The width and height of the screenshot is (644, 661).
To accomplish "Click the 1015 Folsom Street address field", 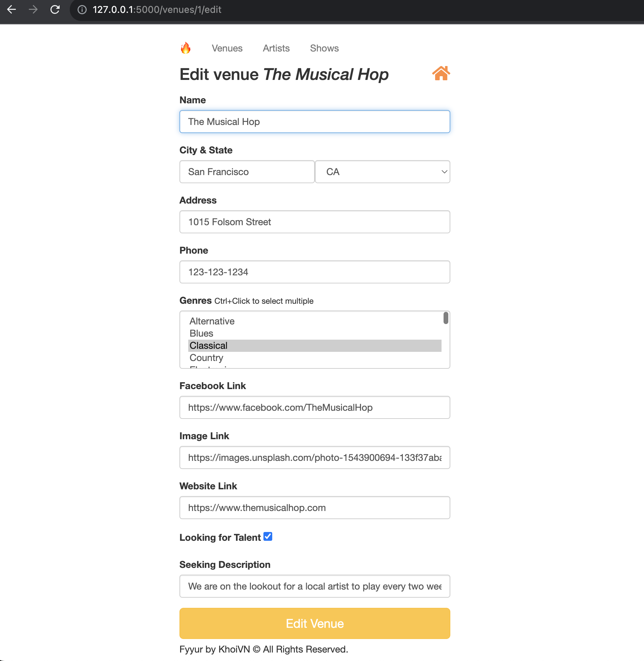I will (315, 222).
